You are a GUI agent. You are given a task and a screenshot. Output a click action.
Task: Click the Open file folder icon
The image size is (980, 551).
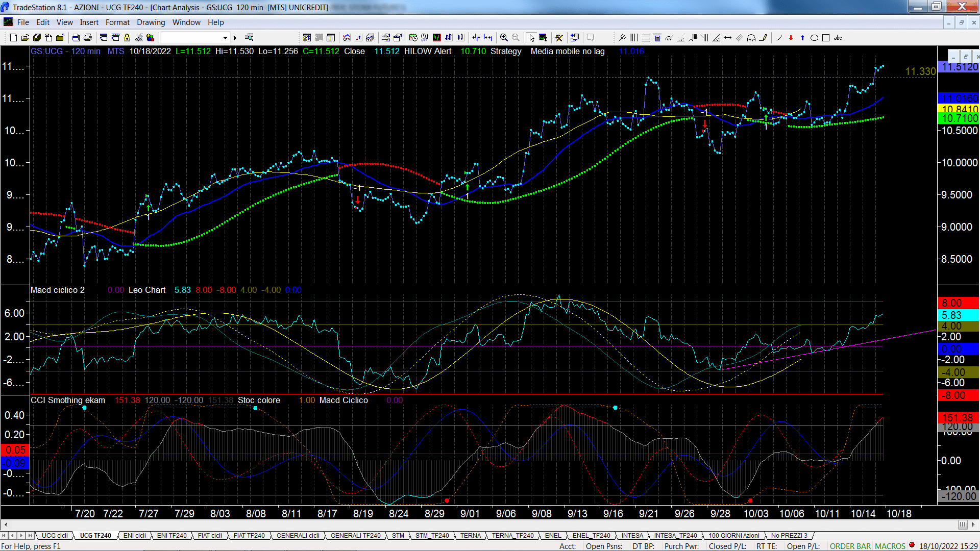[x=25, y=38]
